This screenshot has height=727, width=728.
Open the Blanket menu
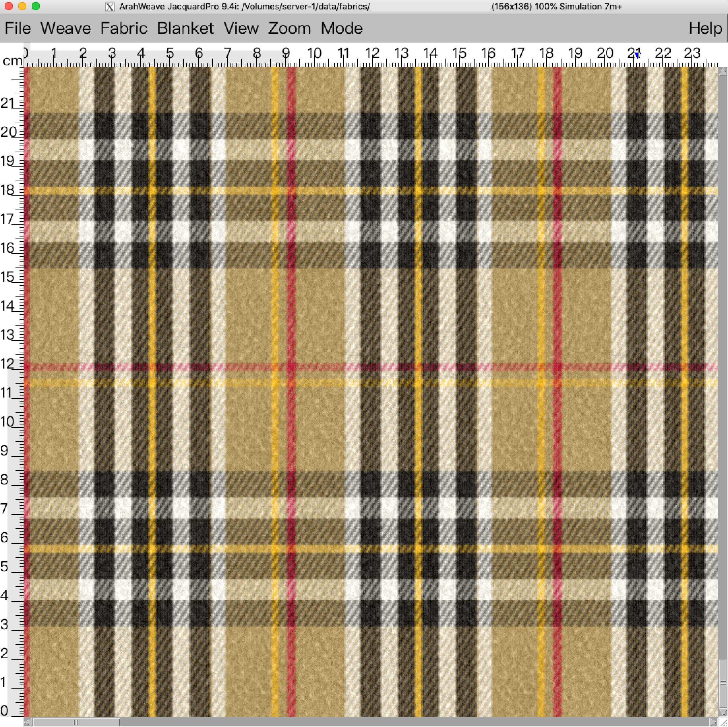pyautogui.click(x=185, y=28)
